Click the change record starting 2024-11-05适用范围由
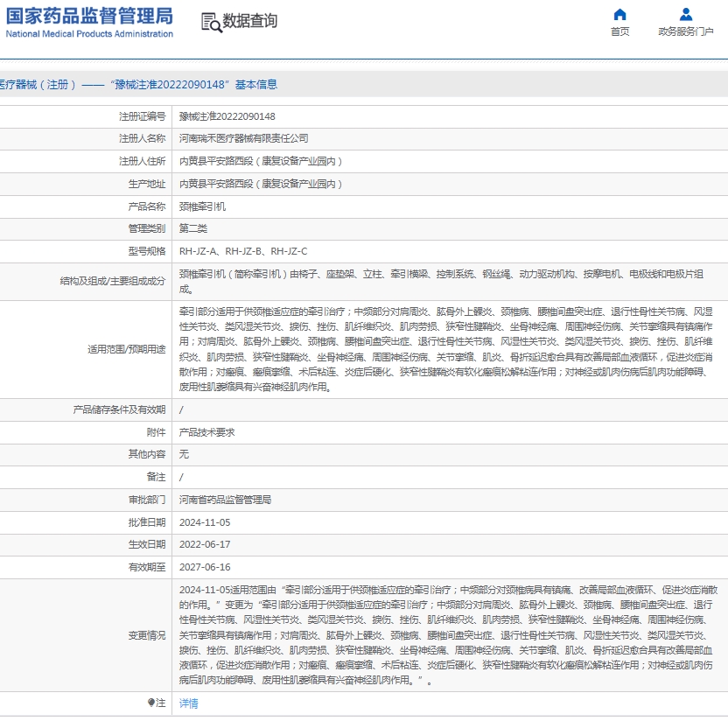Image resolution: width=728 pixels, height=721 pixels. (449, 635)
